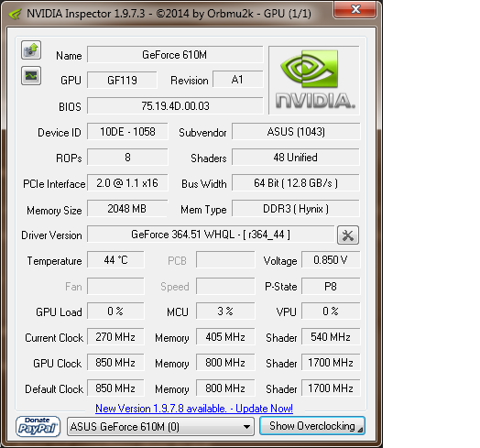Click the Driver Version text field
Image resolution: width=480 pixels, height=448 pixels.
[x=211, y=235]
